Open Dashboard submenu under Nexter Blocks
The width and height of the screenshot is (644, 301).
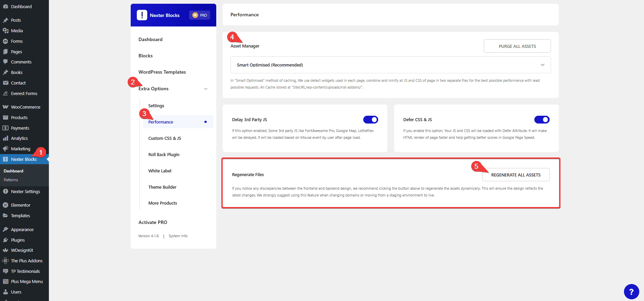click(x=14, y=171)
